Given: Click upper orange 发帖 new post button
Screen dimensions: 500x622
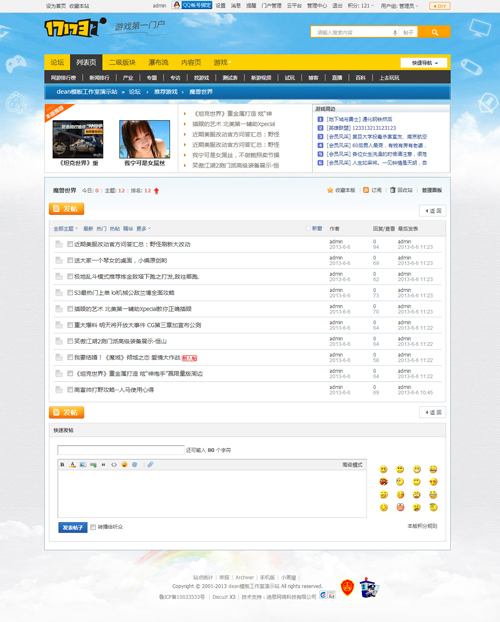Looking at the screenshot, I should [x=66, y=209].
